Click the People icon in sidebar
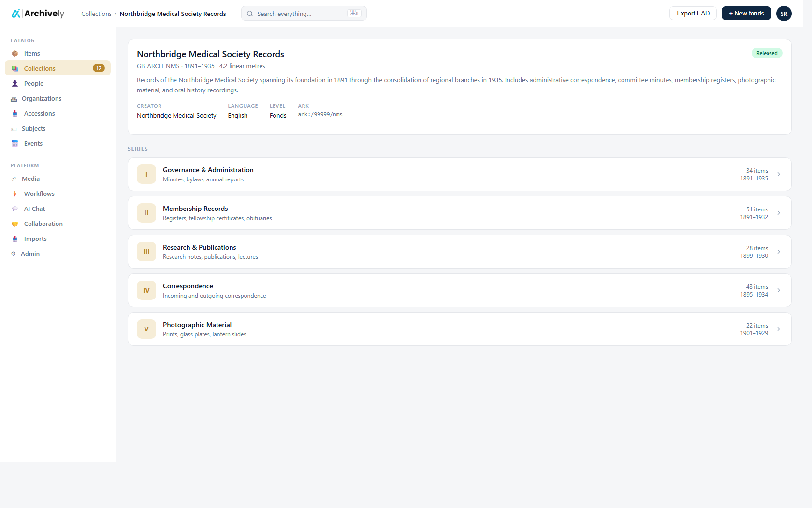This screenshot has width=812, height=508. pos(15,84)
